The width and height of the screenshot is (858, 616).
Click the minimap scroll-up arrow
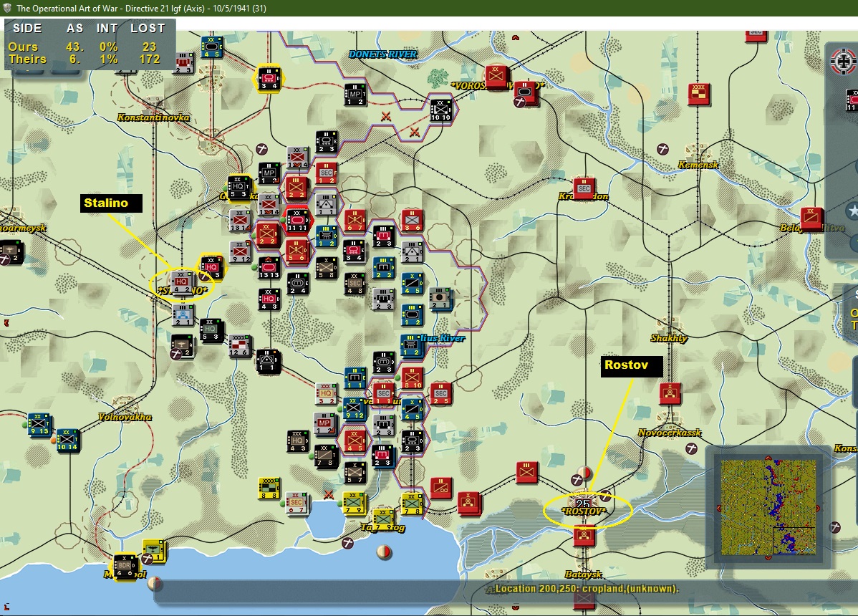(x=768, y=458)
